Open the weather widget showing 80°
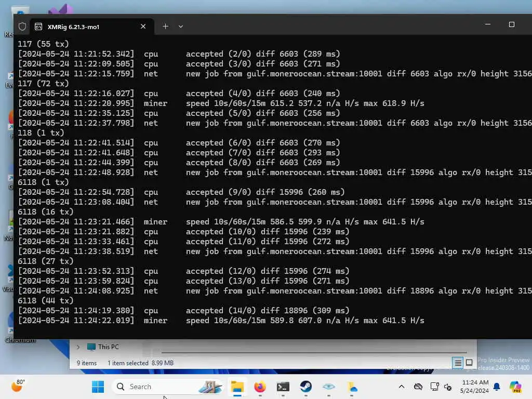 tap(18, 386)
